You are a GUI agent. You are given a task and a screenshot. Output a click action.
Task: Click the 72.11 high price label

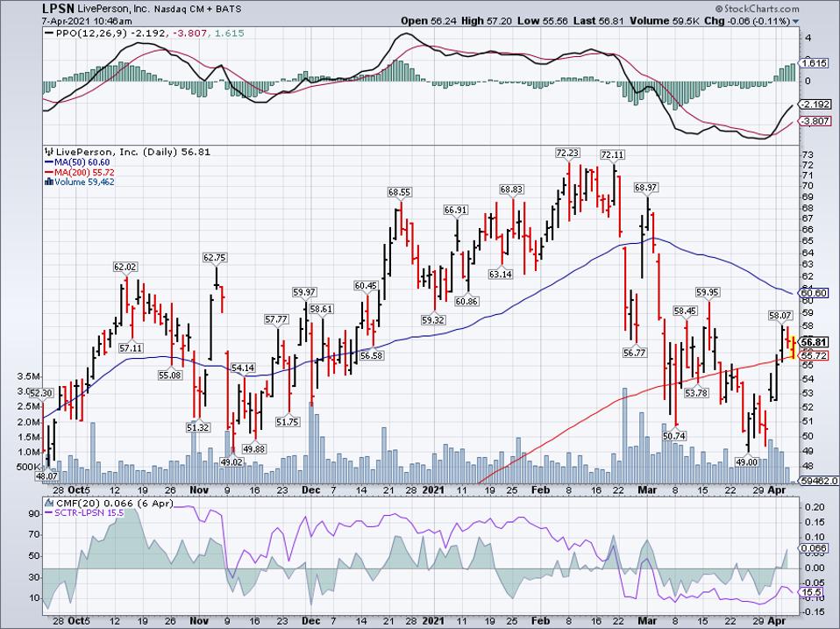coord(612,154)
